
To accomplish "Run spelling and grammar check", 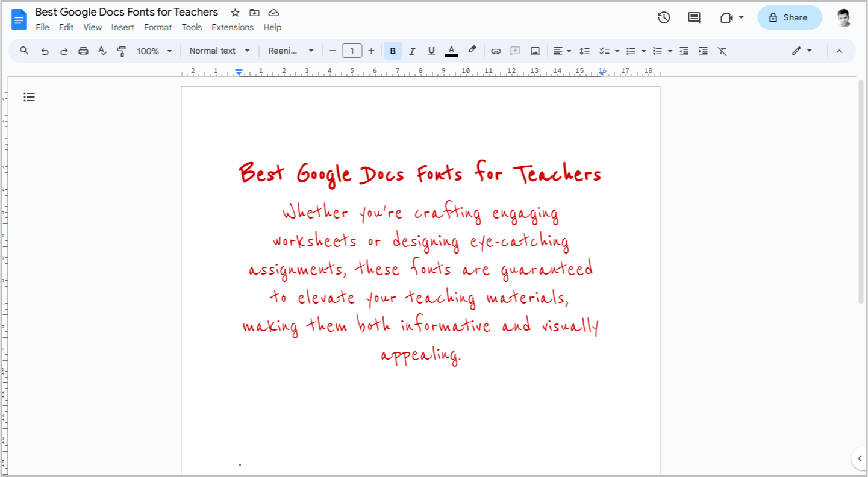I will point(102,51).
